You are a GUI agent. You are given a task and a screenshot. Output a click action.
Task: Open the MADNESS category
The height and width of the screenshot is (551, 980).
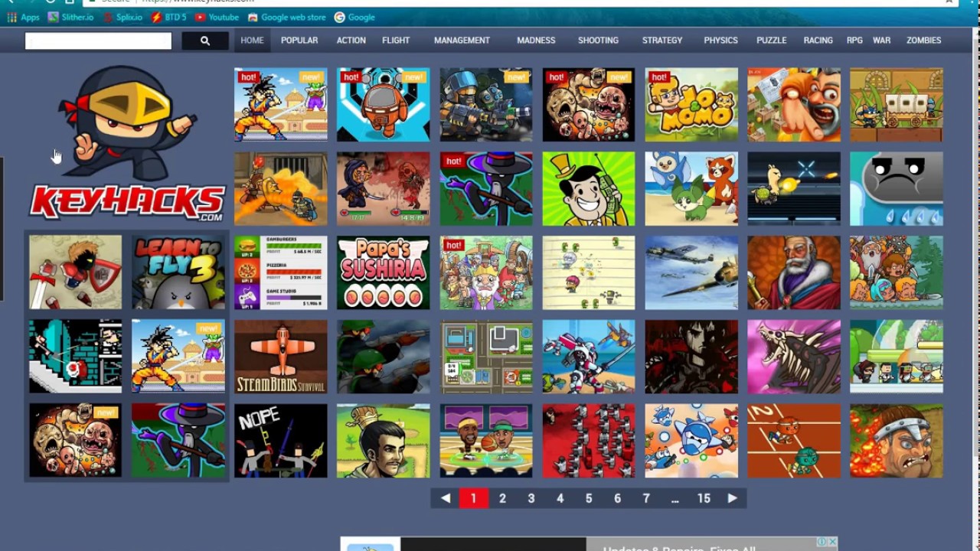tap(536, 41)
